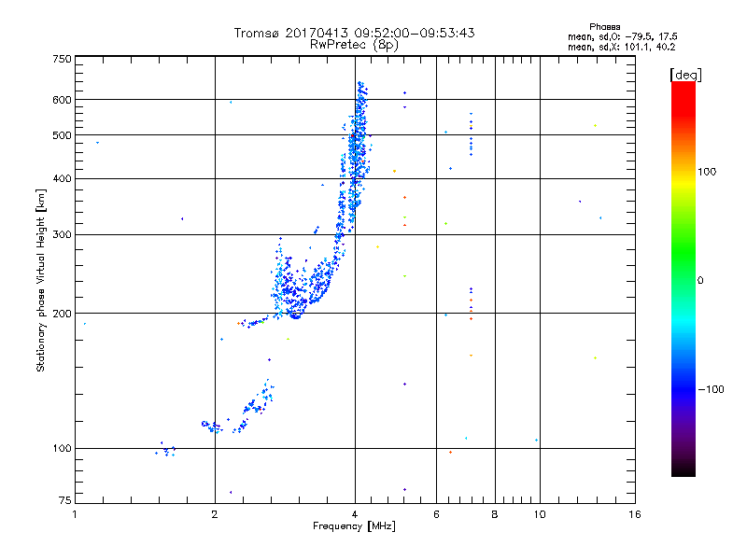Screen dimensions: 747x560
Task: Select the 'mean, sd,O: -79.5, 17.5' line
Action: 622,36
